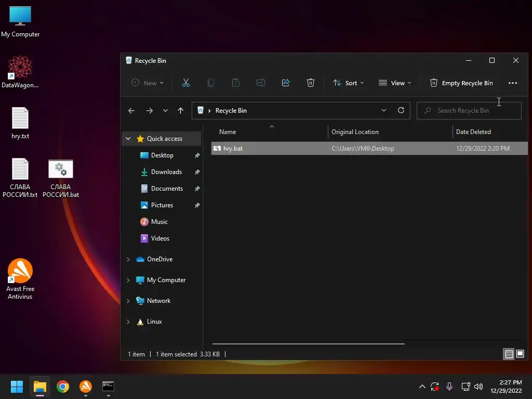Image resolution: width=532 pixels, height=399 pixels.
Task: Click pin icon next to Pictures
Action: tap(197, 205)
